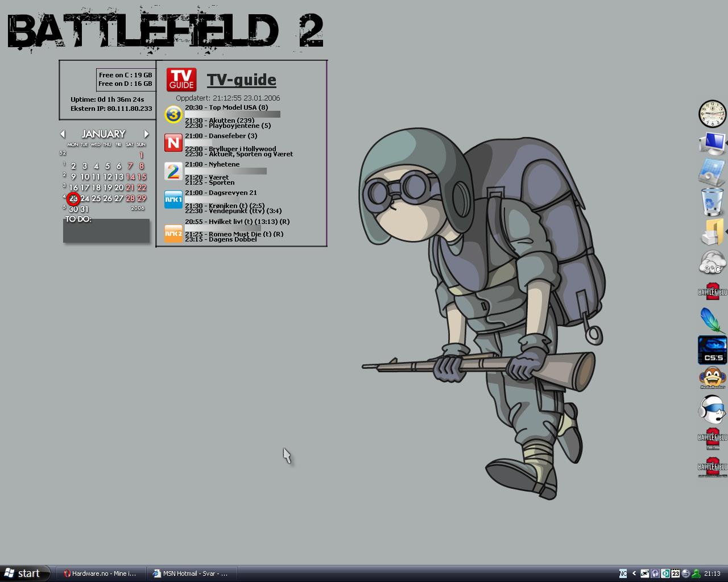Click the NRK1 channel logo
The image size is (728, 582).
pyautogui.click(x=173, y=199)
